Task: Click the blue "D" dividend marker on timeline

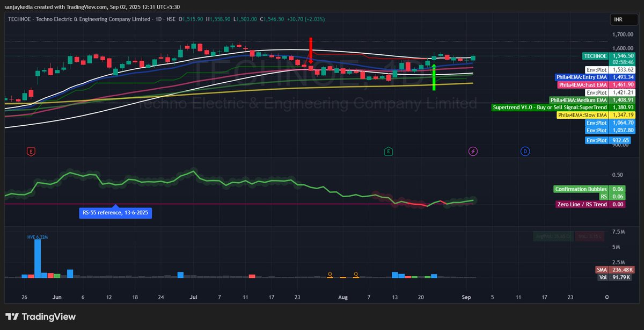Action: (525, 151)
